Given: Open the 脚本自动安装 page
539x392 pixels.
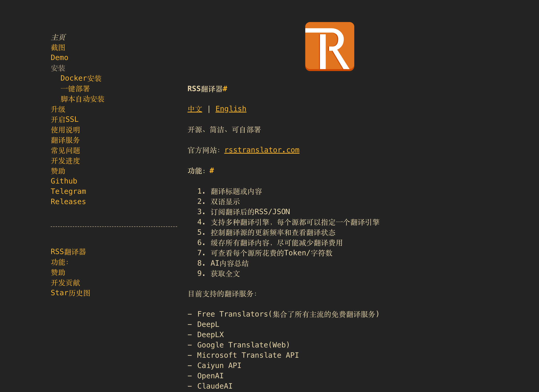Looking at the screenshot, I should pos(82,99).
